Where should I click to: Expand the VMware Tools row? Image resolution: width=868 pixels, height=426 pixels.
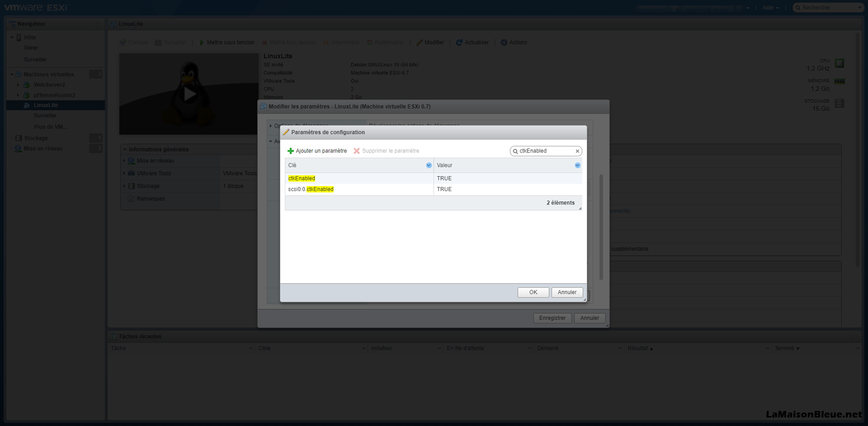[124, 173]
